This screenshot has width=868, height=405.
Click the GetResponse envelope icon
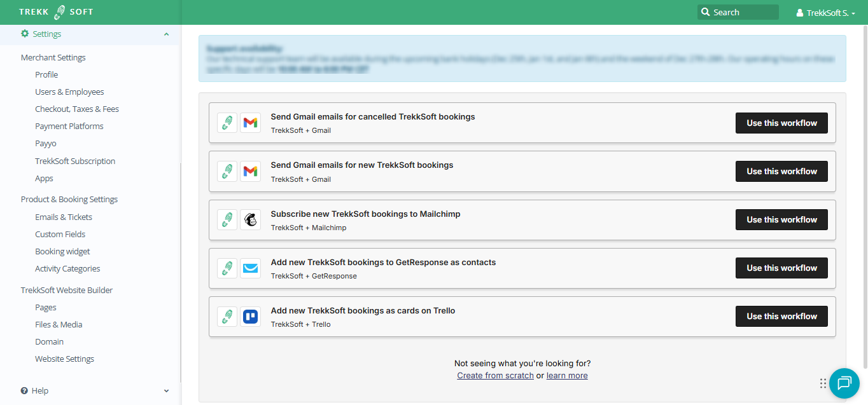250,268
